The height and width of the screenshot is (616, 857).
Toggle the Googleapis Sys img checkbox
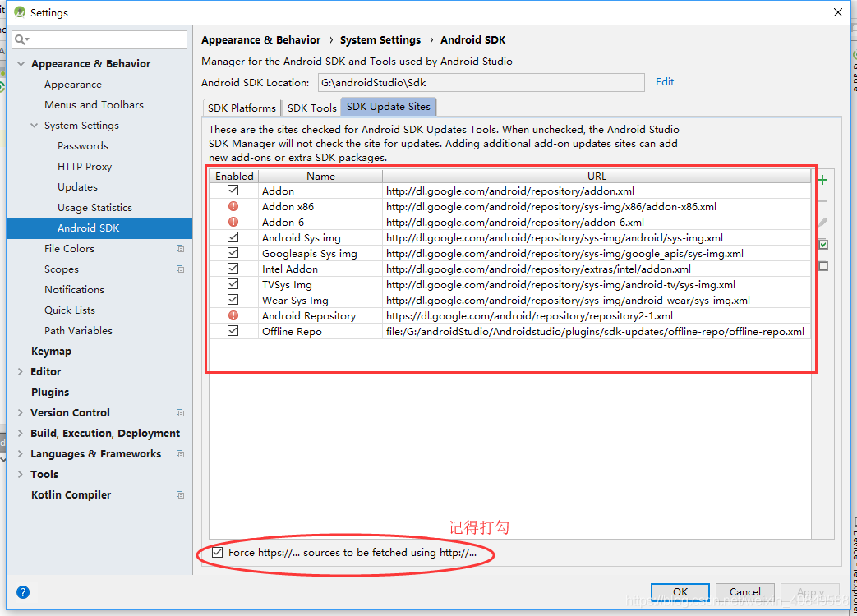click(233, 253)
